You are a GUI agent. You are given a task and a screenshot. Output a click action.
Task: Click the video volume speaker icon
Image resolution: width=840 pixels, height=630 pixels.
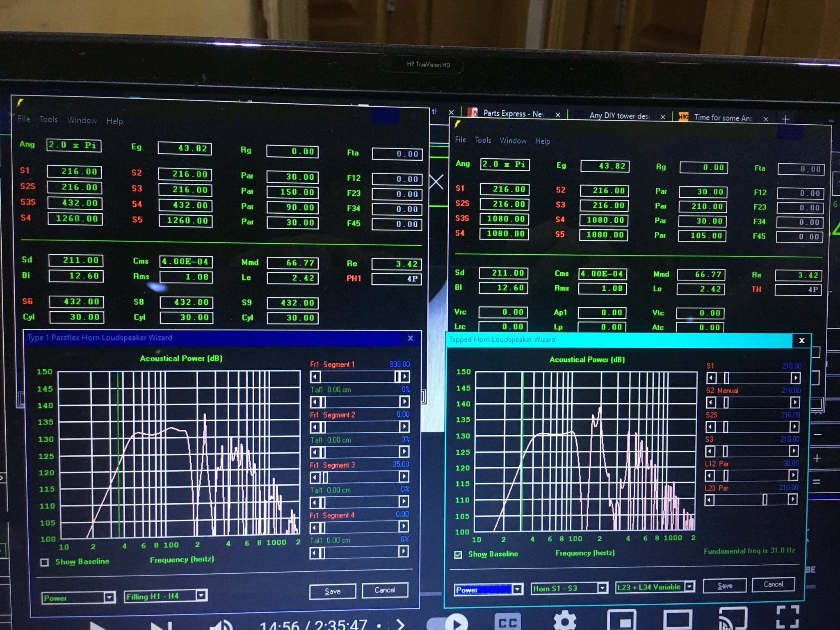222,624
